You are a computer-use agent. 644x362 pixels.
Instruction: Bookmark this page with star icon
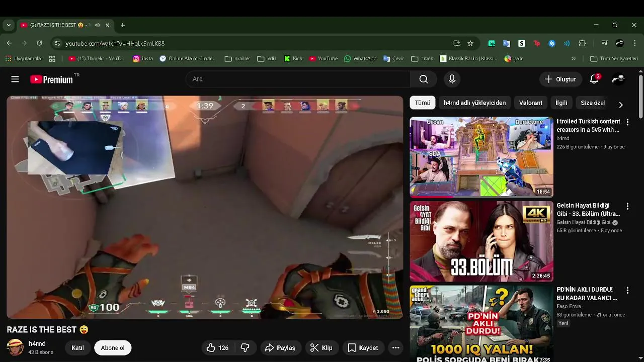[470, 43]
